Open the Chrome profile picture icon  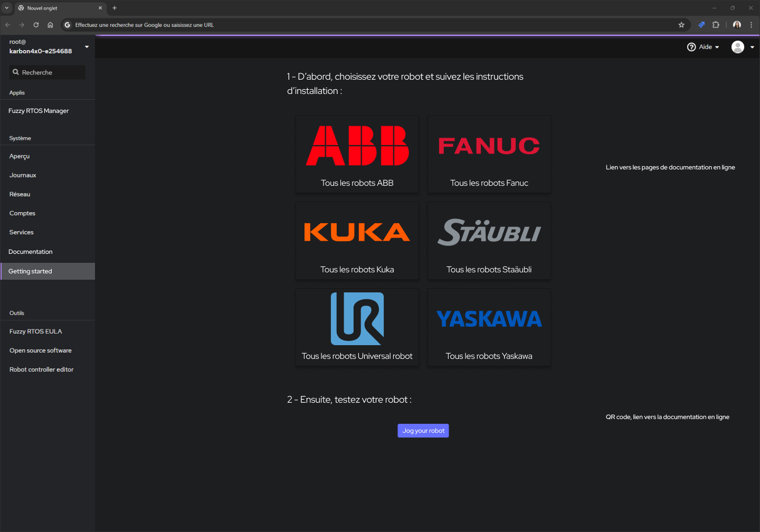pyautogui.click(x=737, y=25)
